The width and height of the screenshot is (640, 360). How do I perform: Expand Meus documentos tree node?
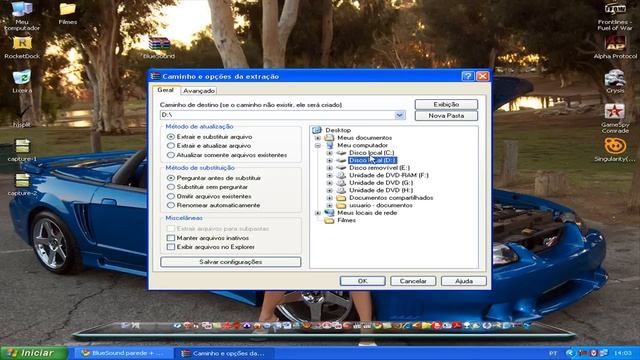point(318,138)
